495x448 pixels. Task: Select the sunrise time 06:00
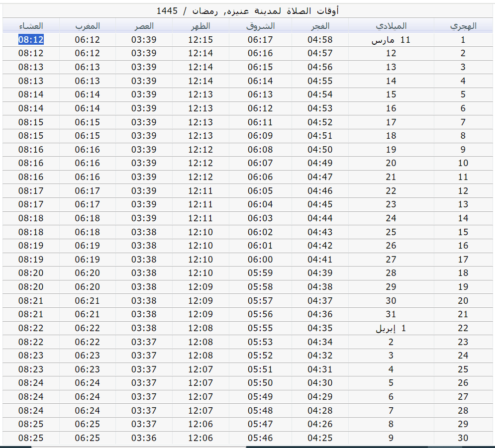(261, 260)
